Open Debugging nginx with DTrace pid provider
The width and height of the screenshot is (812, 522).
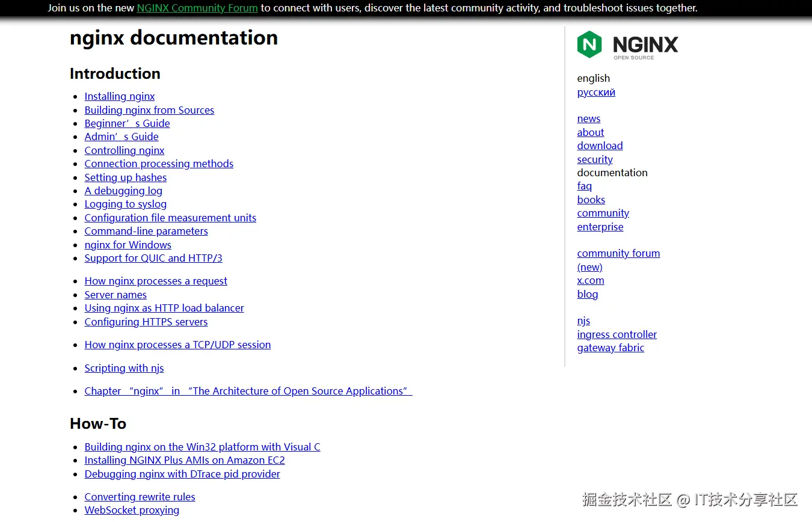(182, 474)
